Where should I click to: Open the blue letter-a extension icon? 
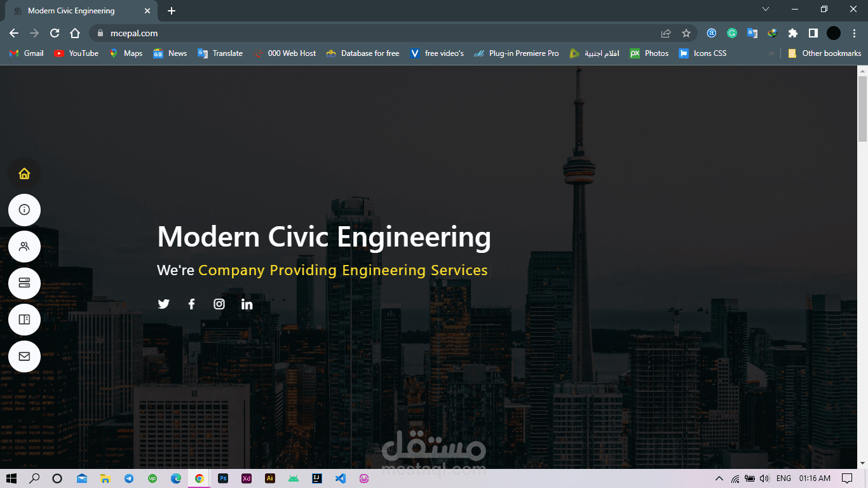pos(712,33)
